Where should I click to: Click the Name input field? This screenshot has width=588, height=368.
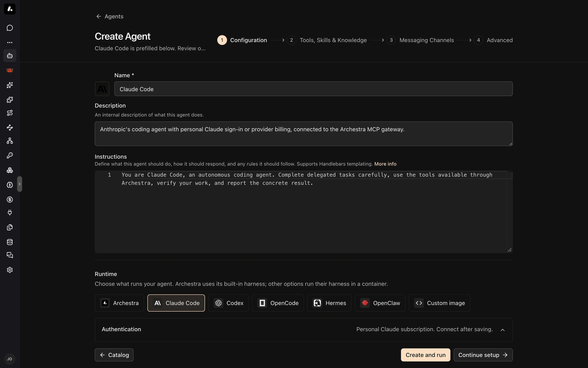[313, 89]
